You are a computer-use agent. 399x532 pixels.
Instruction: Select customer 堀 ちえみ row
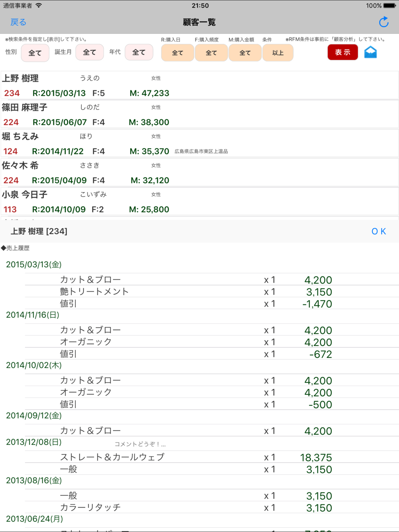199,144
